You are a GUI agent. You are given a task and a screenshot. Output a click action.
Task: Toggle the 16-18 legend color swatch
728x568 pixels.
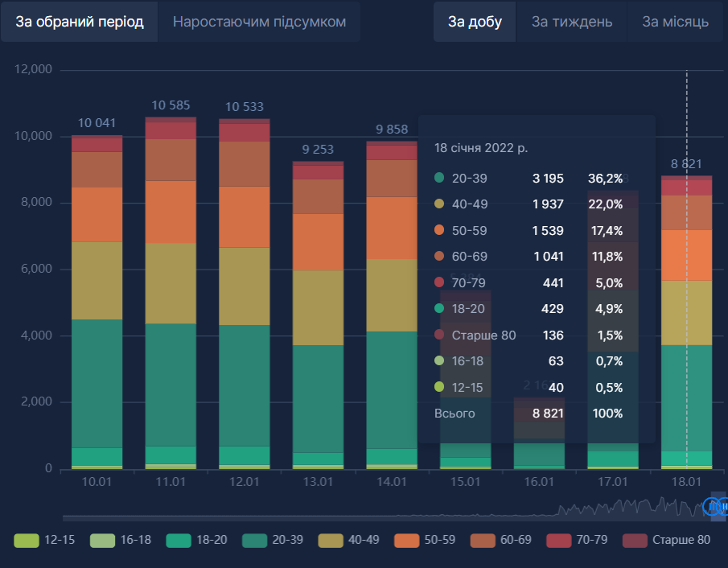coord(102,540)
